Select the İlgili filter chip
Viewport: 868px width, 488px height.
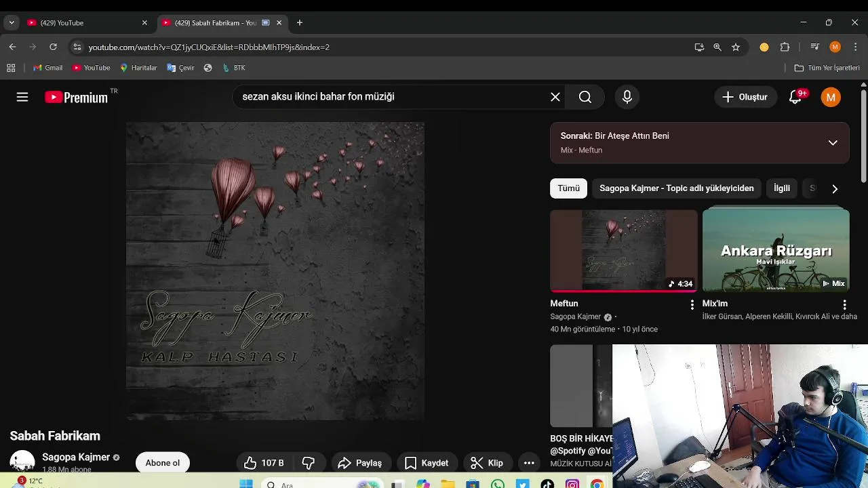(782, 188)
